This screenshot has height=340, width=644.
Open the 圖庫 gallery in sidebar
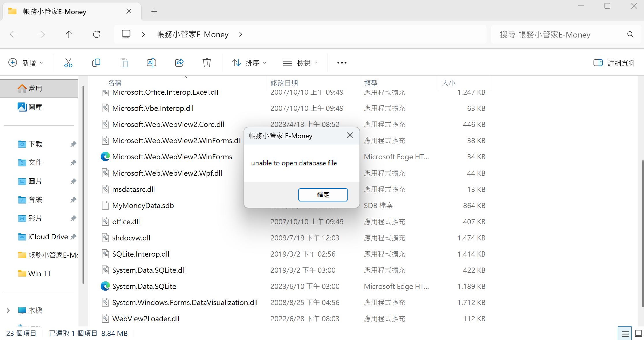click(35, 107)
